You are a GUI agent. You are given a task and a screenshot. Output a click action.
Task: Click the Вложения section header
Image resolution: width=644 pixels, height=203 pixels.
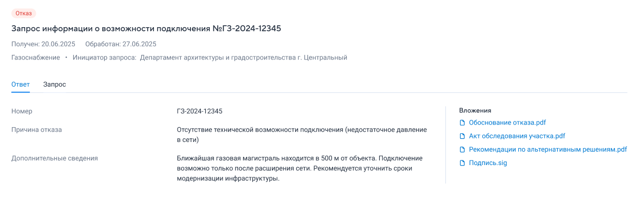[x=475, y=110]
